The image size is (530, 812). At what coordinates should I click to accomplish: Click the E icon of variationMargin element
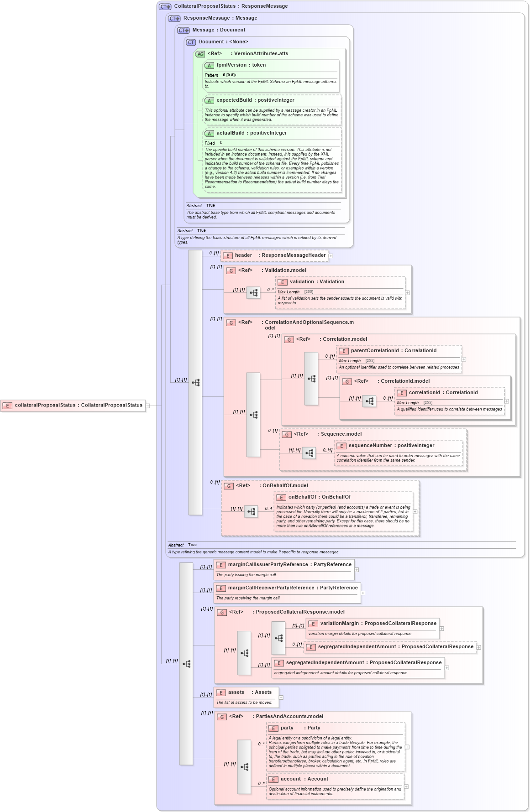313,624
